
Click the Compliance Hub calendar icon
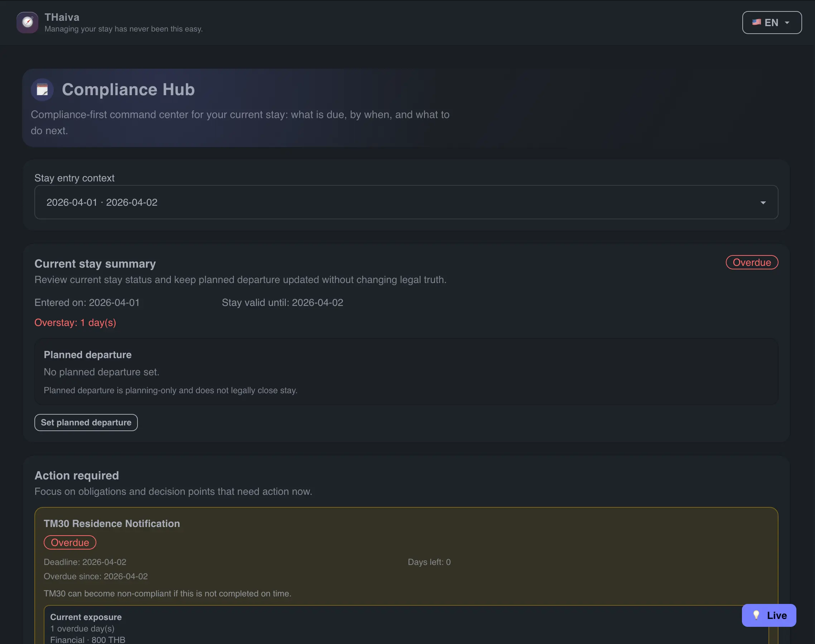click(x=42, y=90)
